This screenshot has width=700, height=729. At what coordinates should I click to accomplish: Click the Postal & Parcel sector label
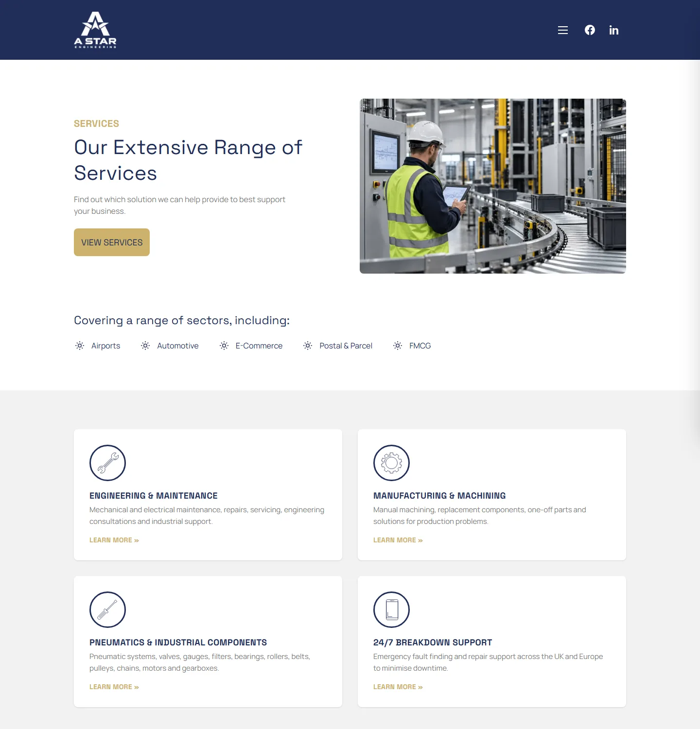coord(346,346)
